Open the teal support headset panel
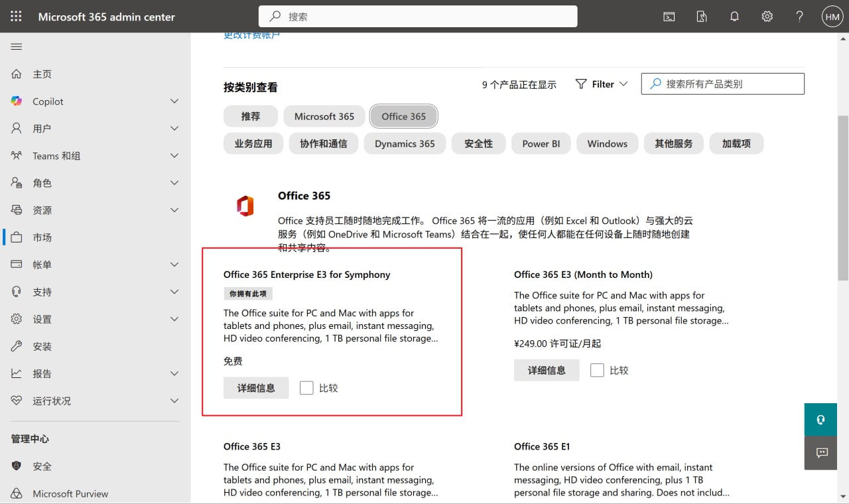This screenshot has height=504, width=849. click(820, 420)
